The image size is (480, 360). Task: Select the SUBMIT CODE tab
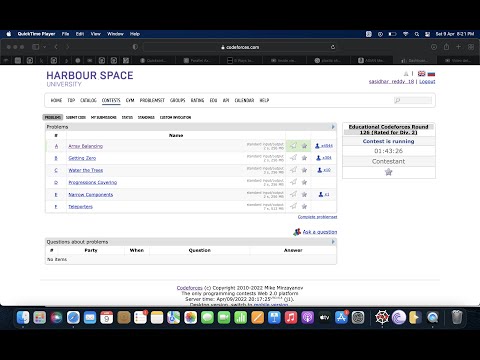[76, 117]
